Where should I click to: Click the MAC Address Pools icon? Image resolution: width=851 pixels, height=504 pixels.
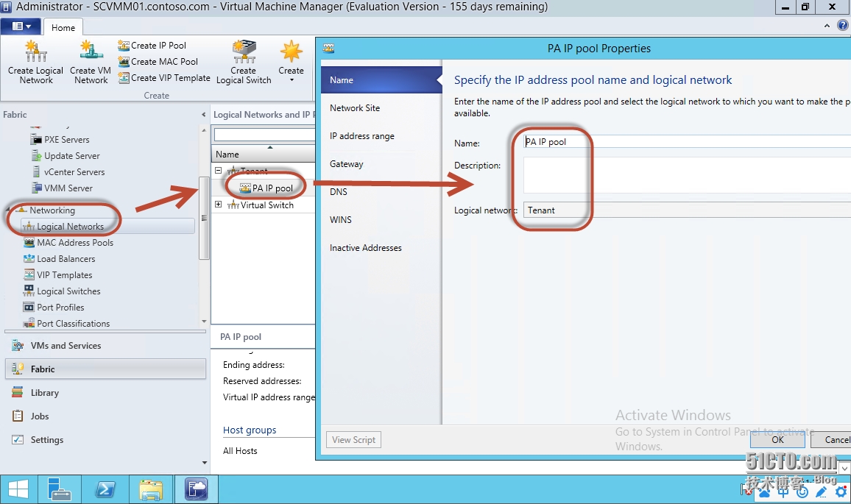coord(29,243)
